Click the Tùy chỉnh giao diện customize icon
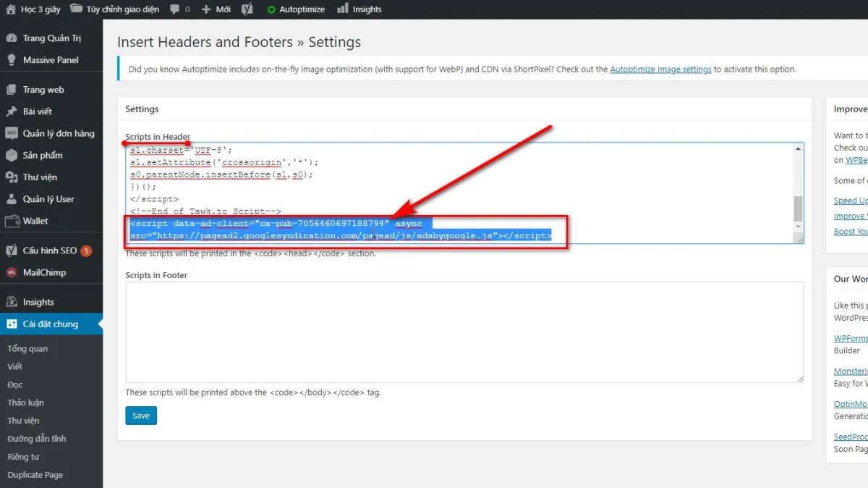 tap(76, 9)
